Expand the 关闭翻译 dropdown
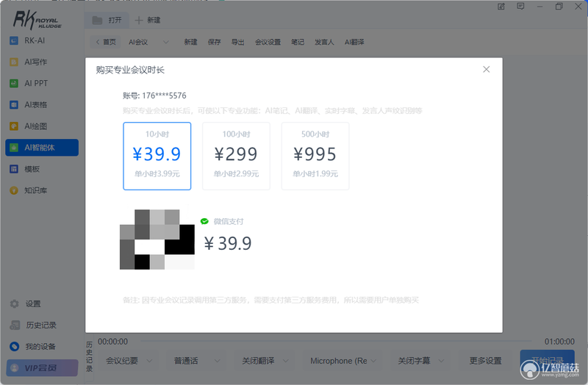The width and height of the screenshot is (588, 385). [x=265, y=361]
